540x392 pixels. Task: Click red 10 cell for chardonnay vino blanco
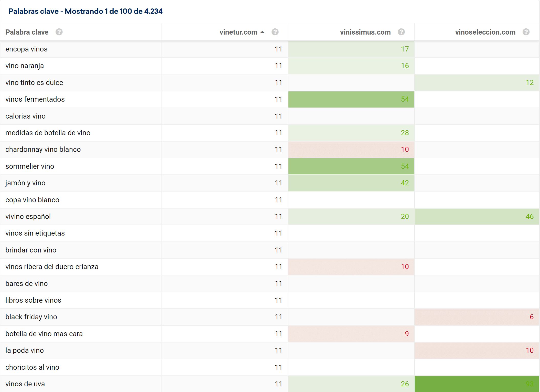click(x=405, y=150)
